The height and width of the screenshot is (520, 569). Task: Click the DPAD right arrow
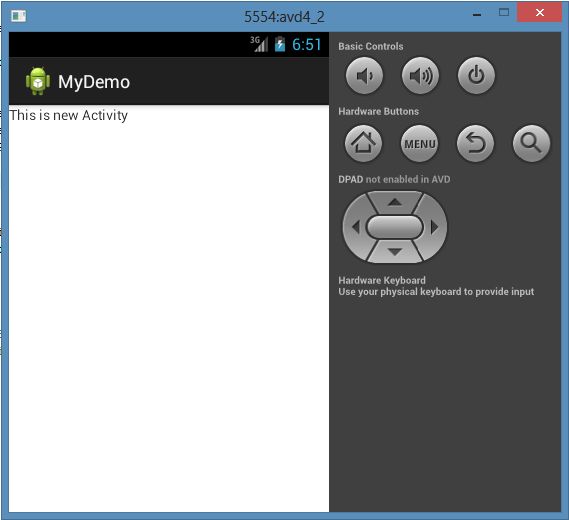point(435,227)
